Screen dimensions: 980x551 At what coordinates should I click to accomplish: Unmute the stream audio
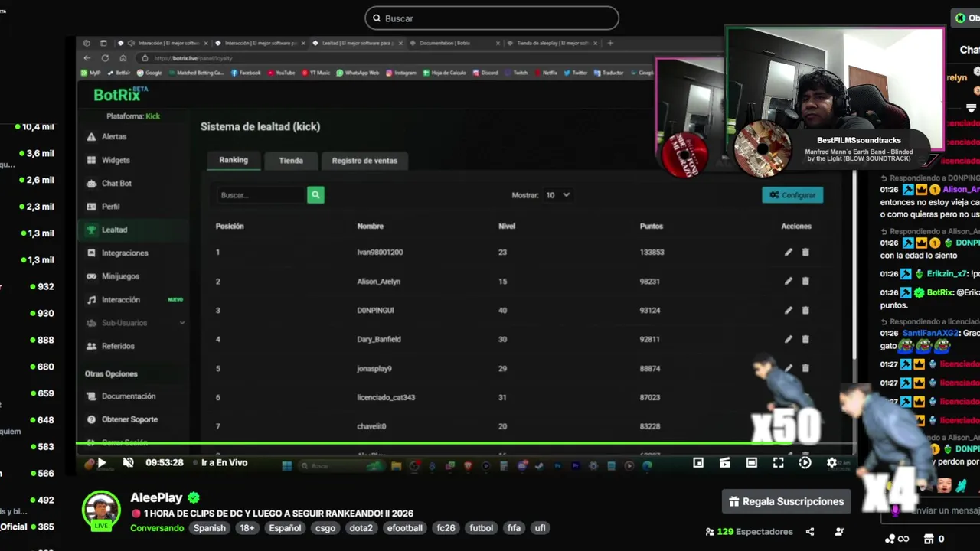(x=128, y=463)
